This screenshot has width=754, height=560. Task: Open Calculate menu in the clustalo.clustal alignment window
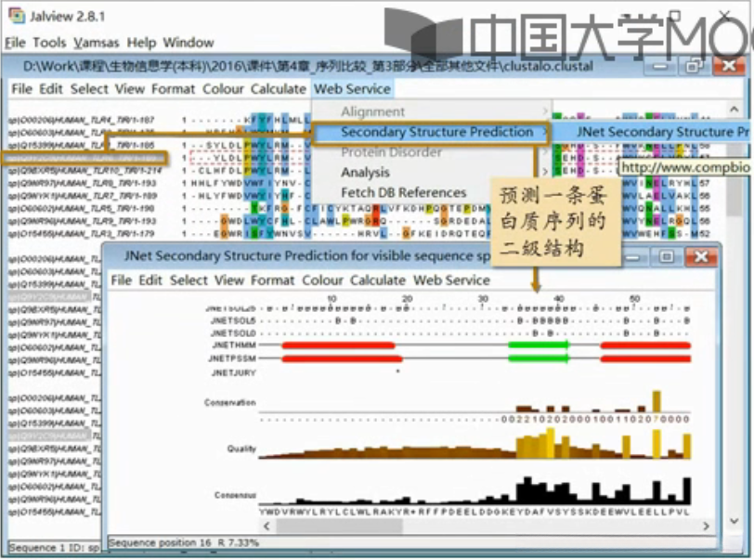(x=279, y=89)
